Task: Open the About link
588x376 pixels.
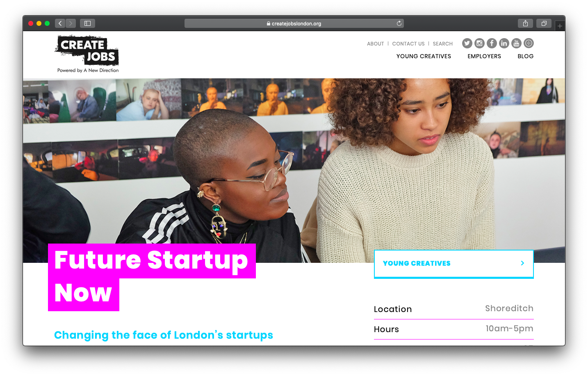Action: (x=375, y=43)
